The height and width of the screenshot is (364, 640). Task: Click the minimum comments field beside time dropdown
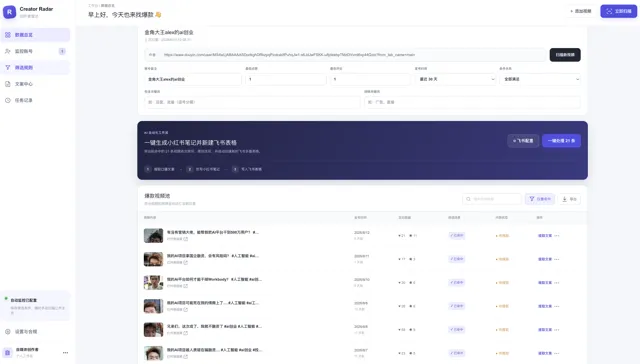coord(370,79)
